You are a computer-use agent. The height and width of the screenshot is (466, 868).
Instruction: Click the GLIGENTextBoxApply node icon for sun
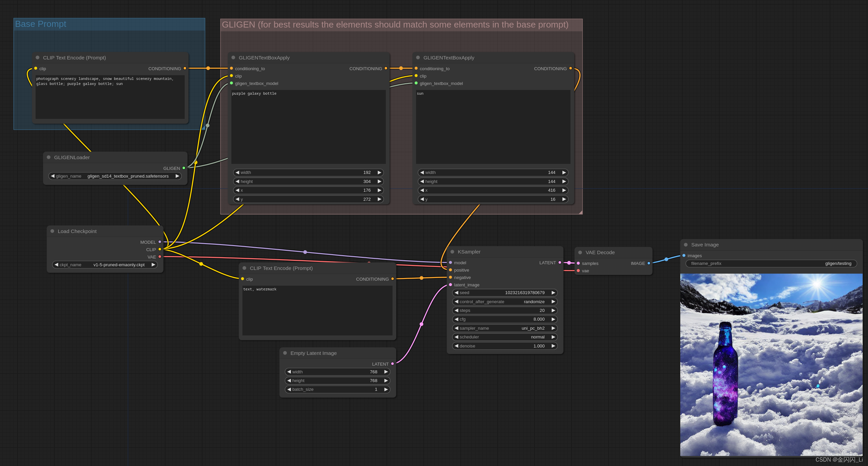click(417, 57)
